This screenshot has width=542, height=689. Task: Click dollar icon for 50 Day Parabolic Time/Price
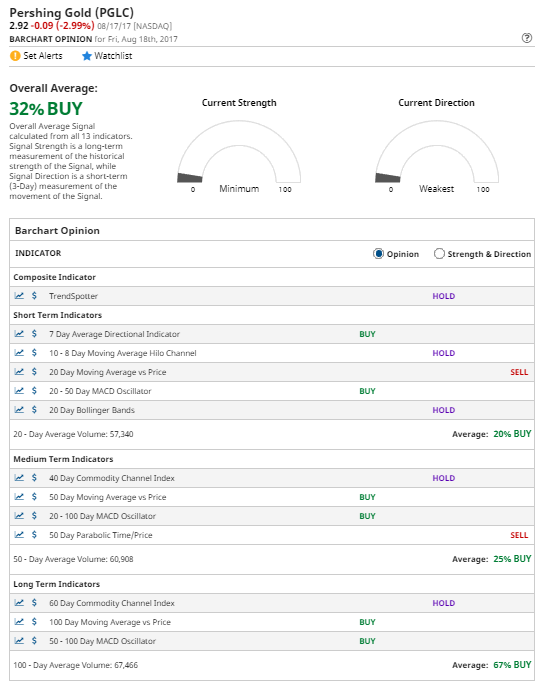pos(34,535)
